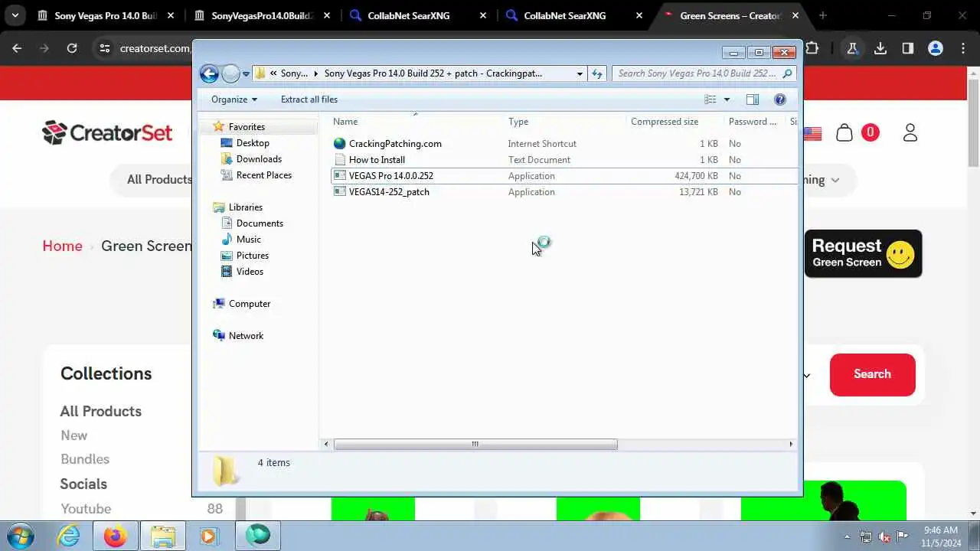
Task: Toggle the Explorer preview pane
Action: point(753,99)
